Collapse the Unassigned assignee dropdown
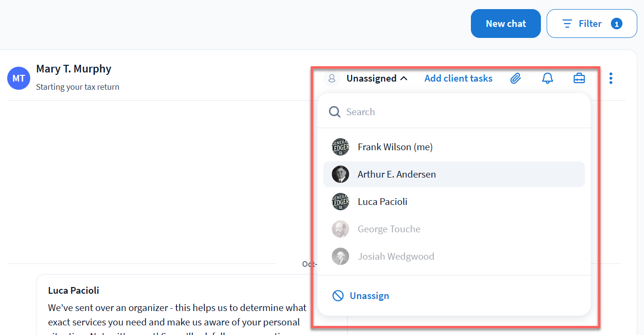This screenshot has height=335, width=644. click(x=377, y=78)
